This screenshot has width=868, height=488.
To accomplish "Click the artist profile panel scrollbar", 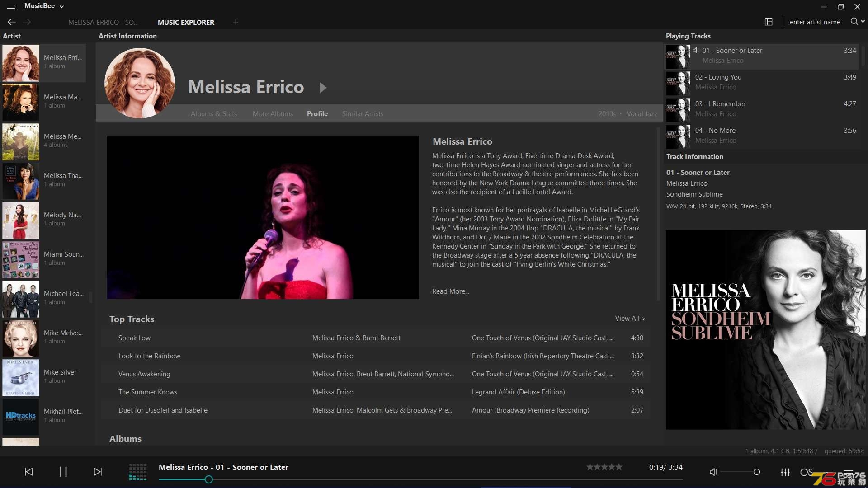I will 658,215.
